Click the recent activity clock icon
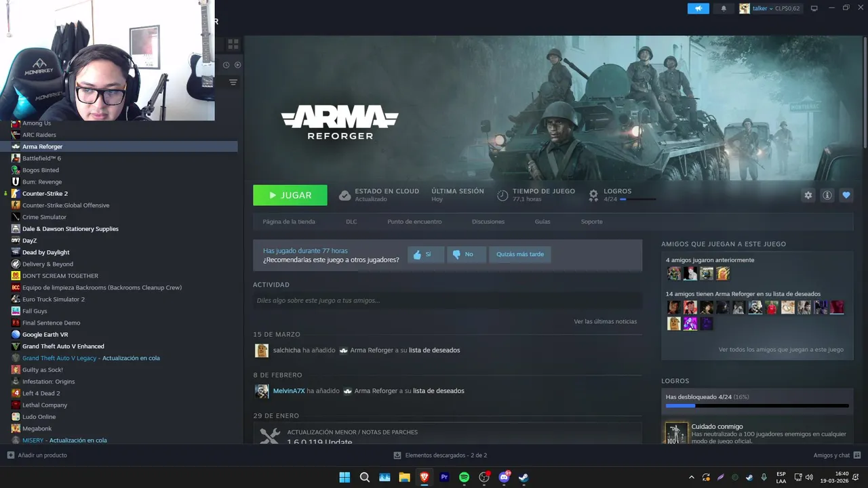 [x=226, y=65]
